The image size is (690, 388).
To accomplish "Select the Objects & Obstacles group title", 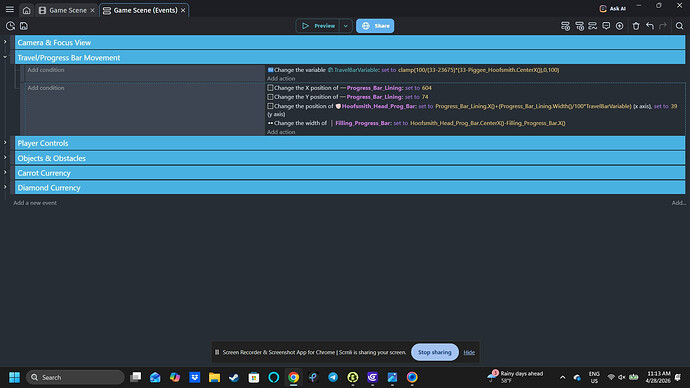I will [x=51, y=158].
